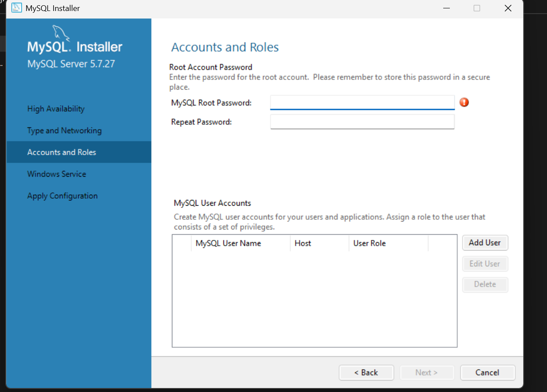Viewport: 547px width, 392px height.
Task: Click the MySQL Root Password label
Action: pyautogui.click(x=212, y=103)
